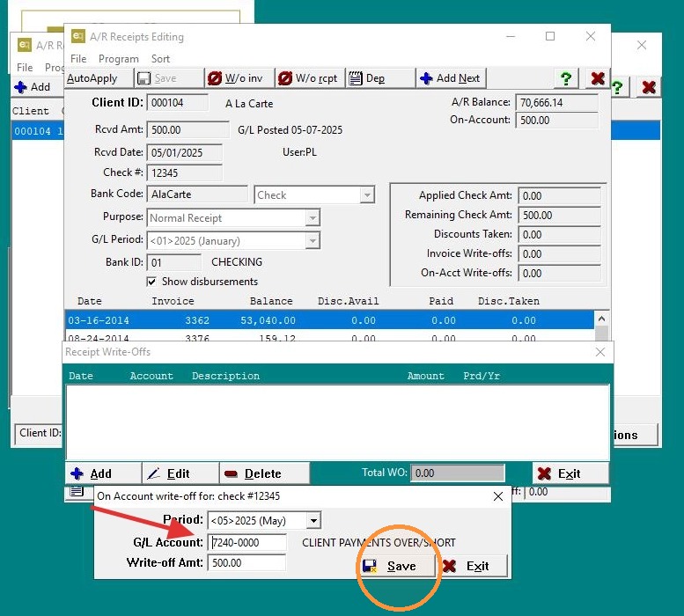684x616 pixels.
Task: Click the G/L Account field showing 7240-0000
Action: pyautogui.click(x=246, y=543)
